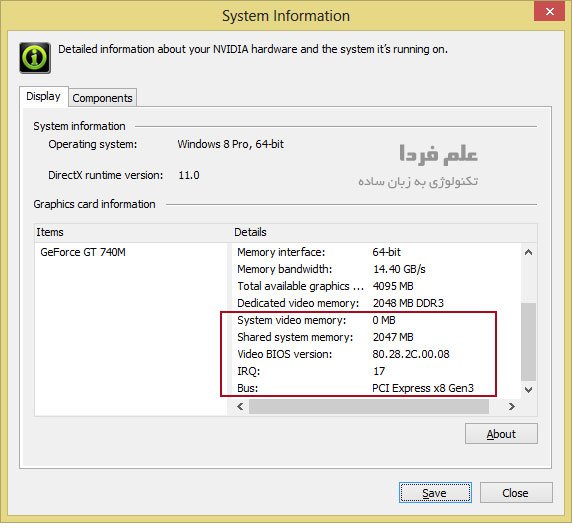This screenshot has width=572, height=530.
Task: Click the vertical scrollbar thumb in Details
Action: pyautogui.click(x=528, y=342)
